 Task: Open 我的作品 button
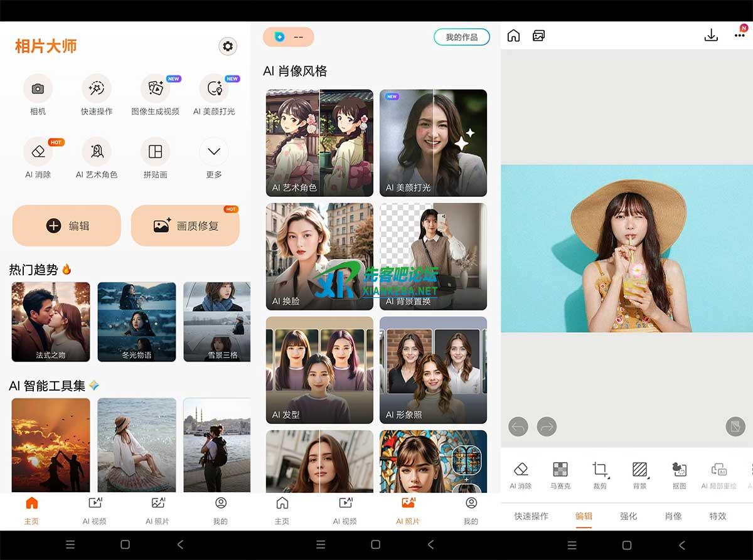(462, 37)
